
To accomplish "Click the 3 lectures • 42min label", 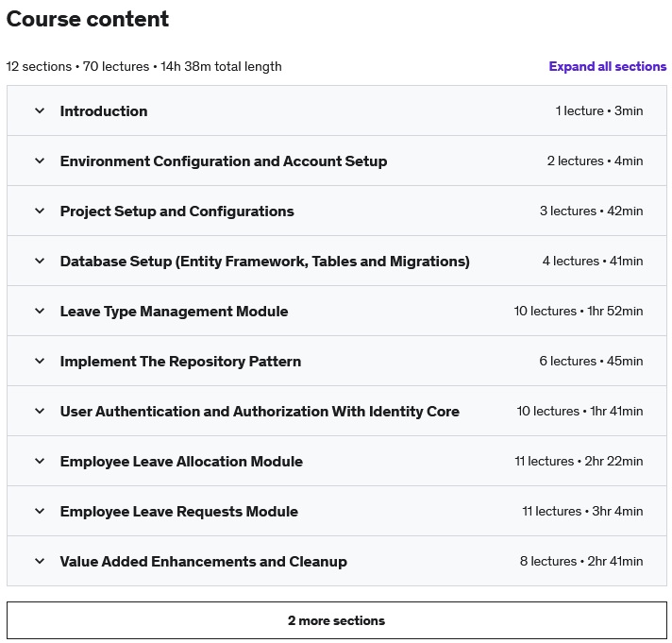I will (x=591, y=211).
